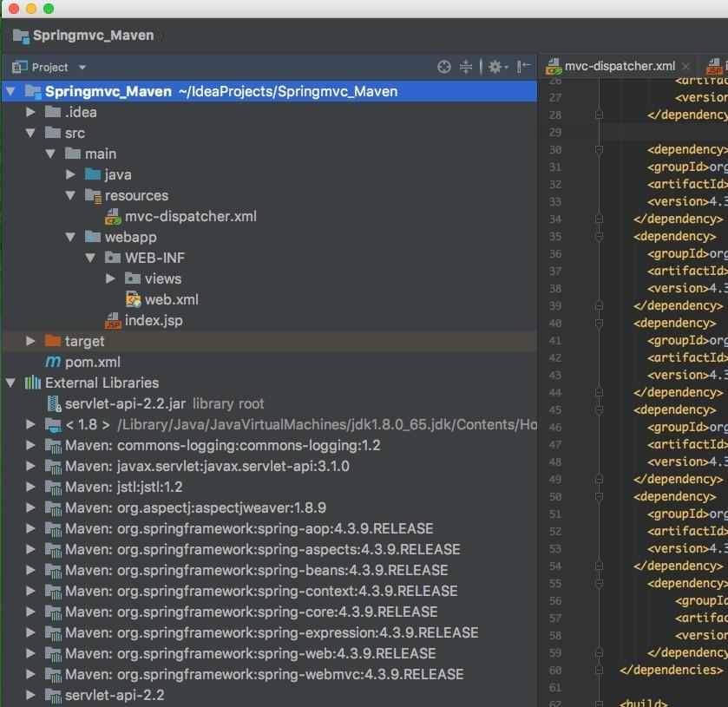Click the resources folder icon

(x=94, y=196)
